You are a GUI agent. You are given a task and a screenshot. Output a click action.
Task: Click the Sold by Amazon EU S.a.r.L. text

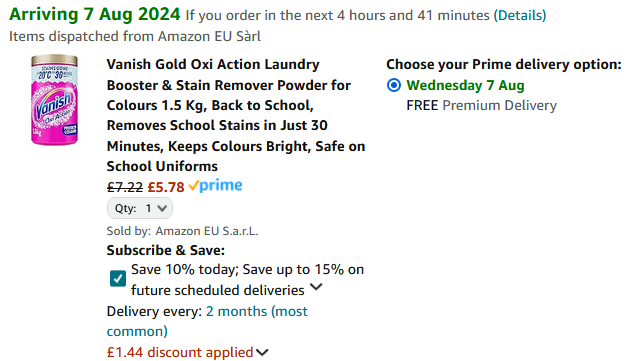182,231
